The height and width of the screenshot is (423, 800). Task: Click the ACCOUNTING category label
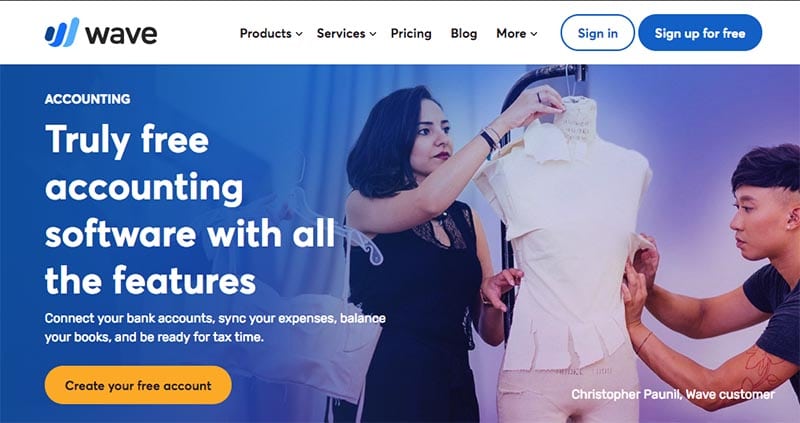(87, 99)
